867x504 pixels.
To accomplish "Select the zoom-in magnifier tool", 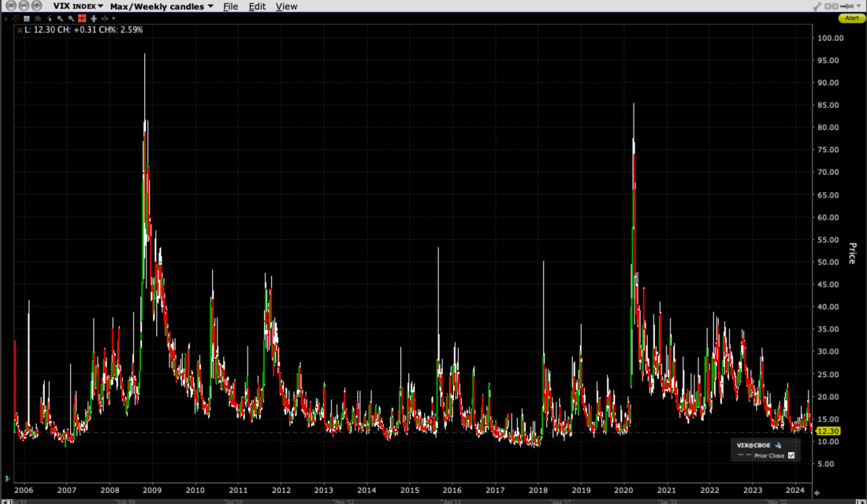I will (x=60, y=18).
